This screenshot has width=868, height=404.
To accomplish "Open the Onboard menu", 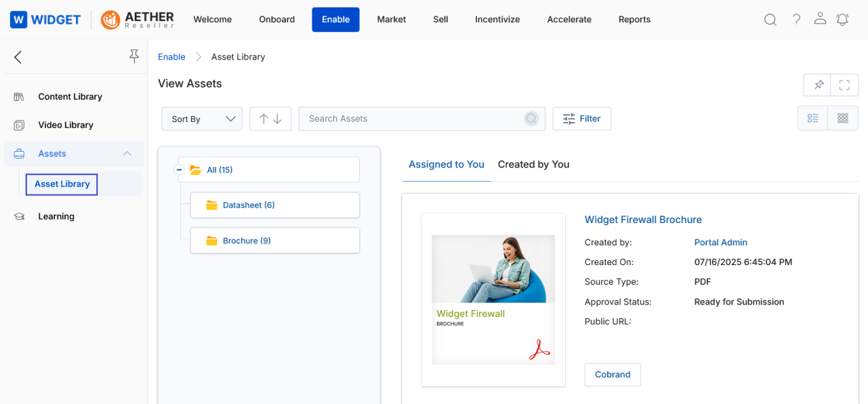I will (277, 20).
